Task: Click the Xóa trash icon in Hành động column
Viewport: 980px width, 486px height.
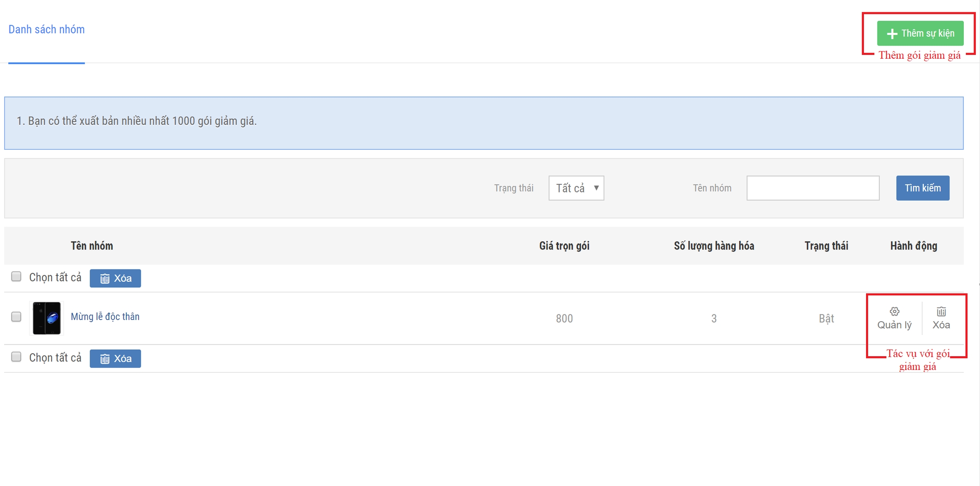Action: [941, 312]
